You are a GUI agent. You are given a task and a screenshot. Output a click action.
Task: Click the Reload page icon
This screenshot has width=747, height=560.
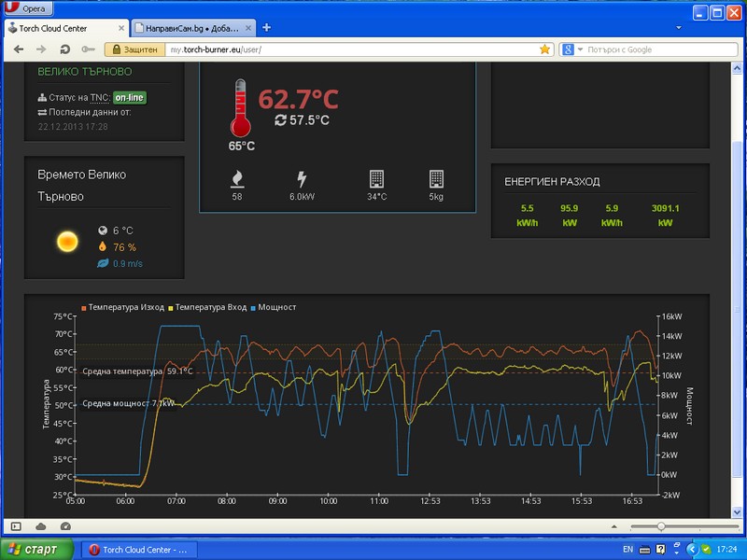pos(63,49)
